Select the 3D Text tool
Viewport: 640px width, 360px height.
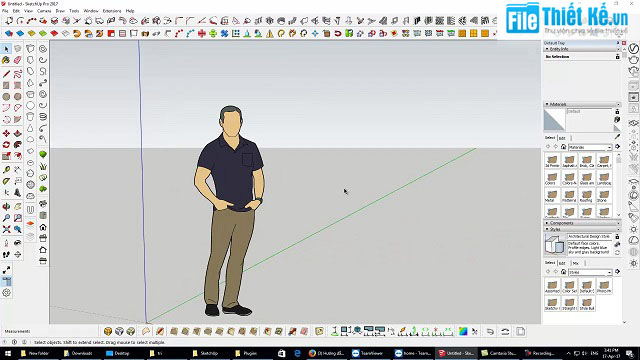tap(18, 192)
